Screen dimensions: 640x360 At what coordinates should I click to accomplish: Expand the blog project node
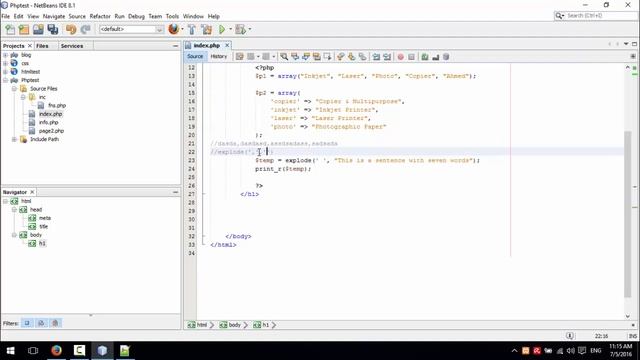5,55
